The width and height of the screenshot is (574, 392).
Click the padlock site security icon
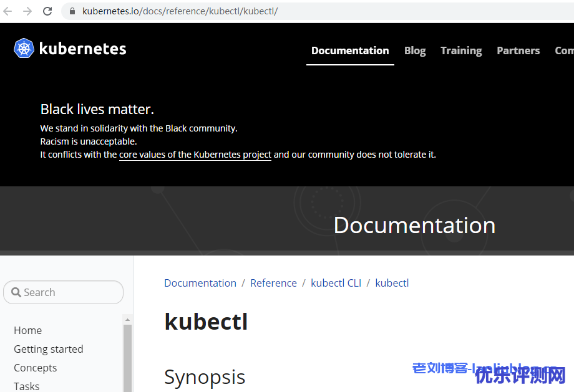tap(72, 11)
